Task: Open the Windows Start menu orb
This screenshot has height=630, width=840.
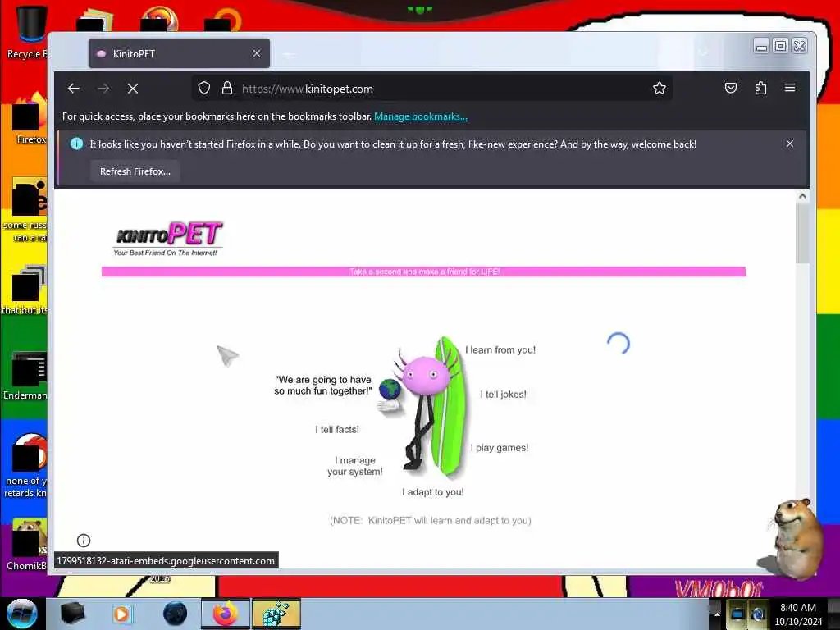Action: 21,614
